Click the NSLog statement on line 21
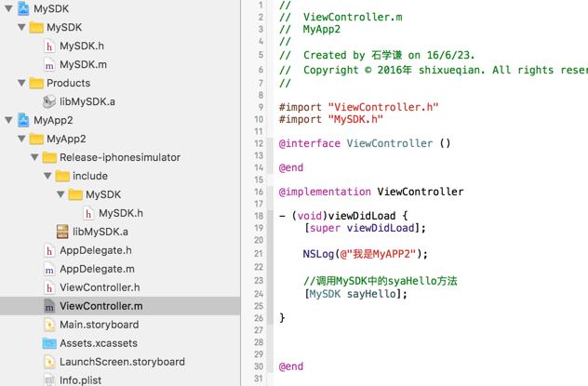 click(x=366, y=254)
